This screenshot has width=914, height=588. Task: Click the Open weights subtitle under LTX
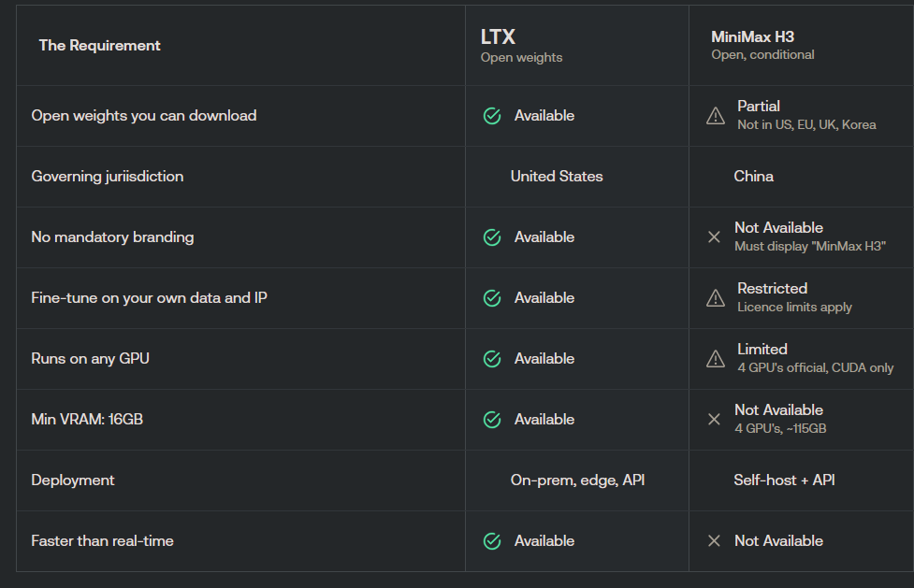coord(522,58)
